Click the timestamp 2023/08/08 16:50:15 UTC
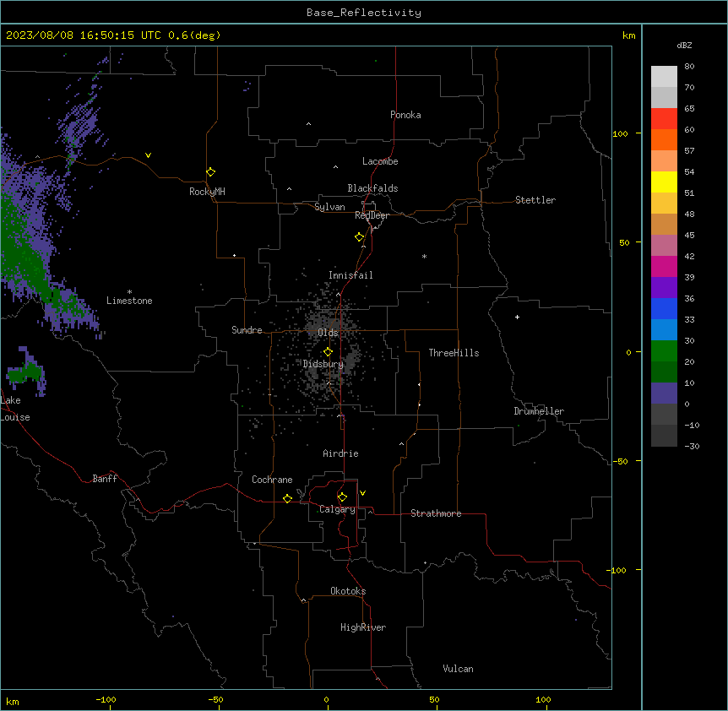 pos(84,35)
